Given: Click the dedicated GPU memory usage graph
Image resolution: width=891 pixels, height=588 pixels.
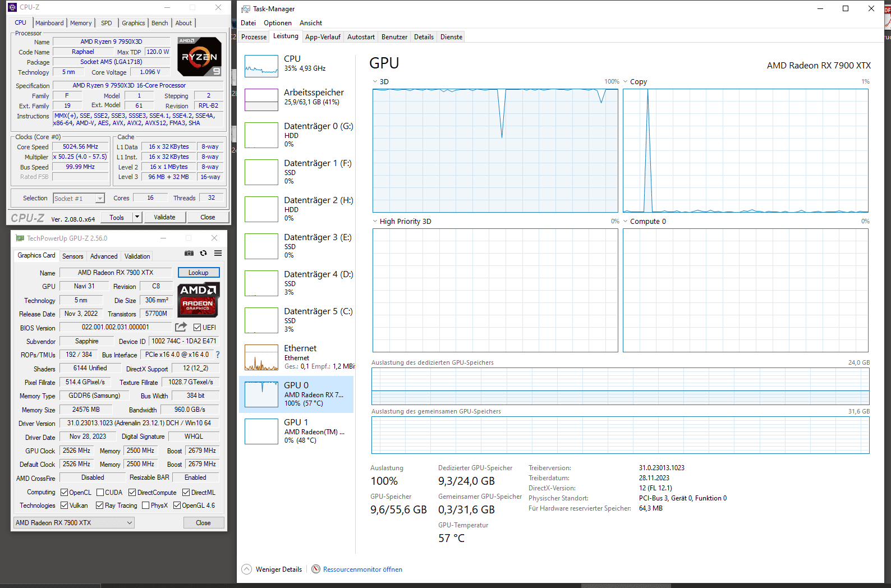Looking at the screenshot, I should pos(620,387).
